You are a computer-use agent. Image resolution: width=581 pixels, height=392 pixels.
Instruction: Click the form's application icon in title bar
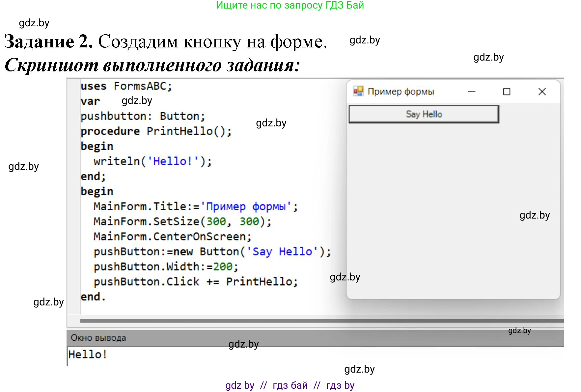358,91
